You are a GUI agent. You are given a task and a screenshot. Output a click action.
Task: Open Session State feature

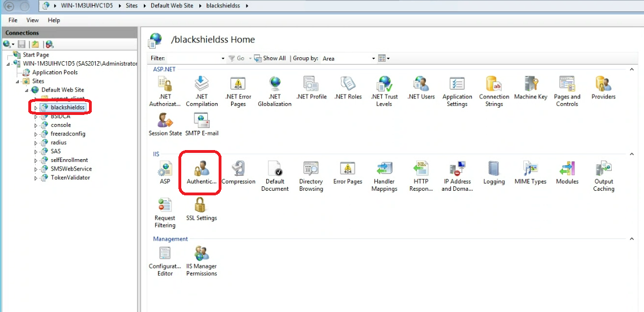pyautogui.click(x=165, y=125)
